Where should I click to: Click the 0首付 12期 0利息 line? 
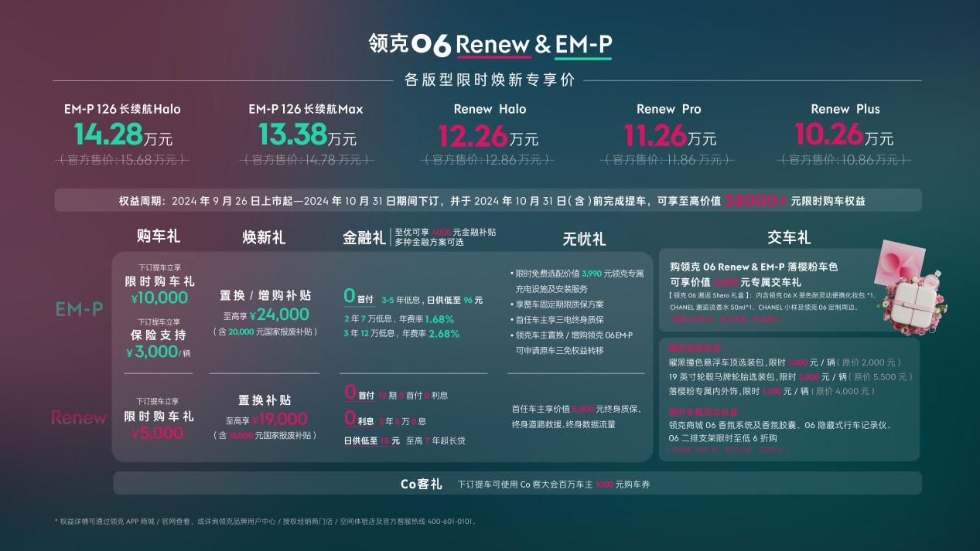pyautogui.click(x=395, y=393)
